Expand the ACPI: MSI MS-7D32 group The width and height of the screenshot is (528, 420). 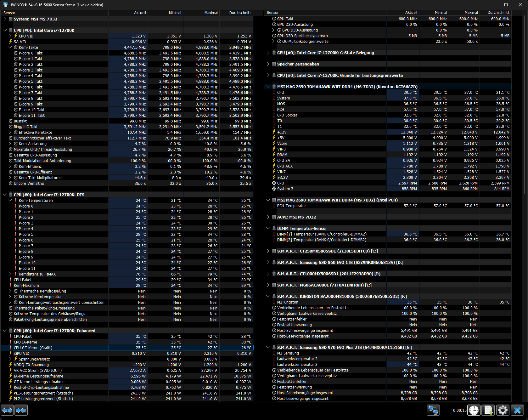pos(268,217)
